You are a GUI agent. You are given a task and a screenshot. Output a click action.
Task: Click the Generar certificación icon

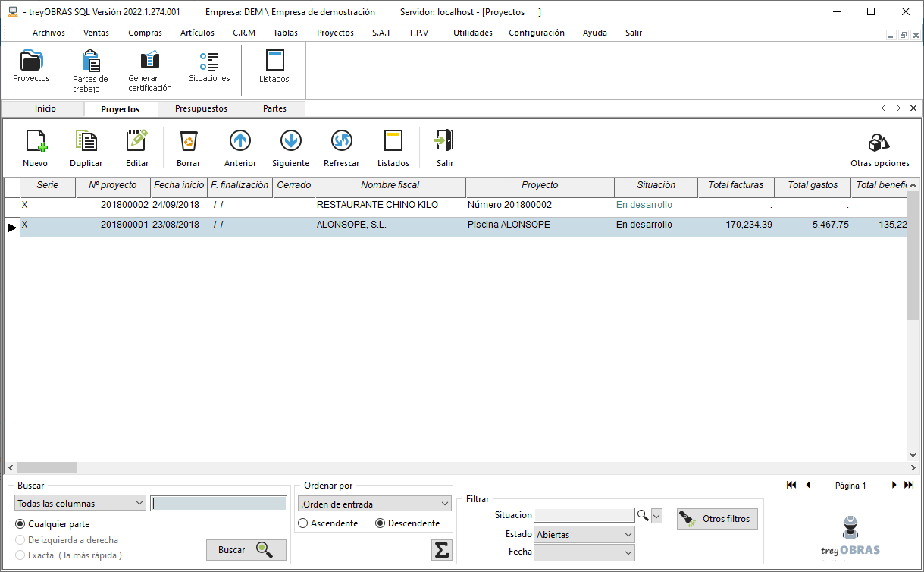(x=150, y=71)
